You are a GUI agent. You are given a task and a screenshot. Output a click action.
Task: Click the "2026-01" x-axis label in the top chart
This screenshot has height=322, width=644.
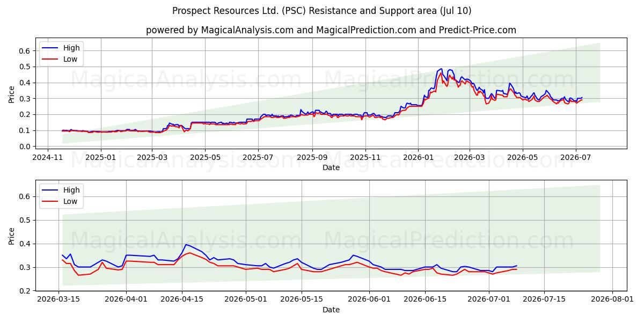tap(418, 157)
